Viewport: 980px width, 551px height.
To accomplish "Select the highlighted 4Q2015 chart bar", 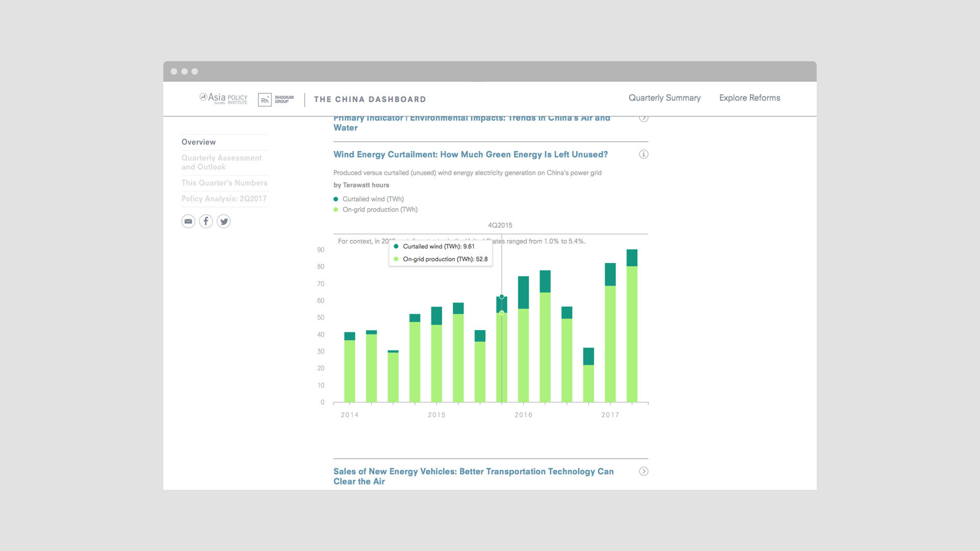I will pos(502,349).
